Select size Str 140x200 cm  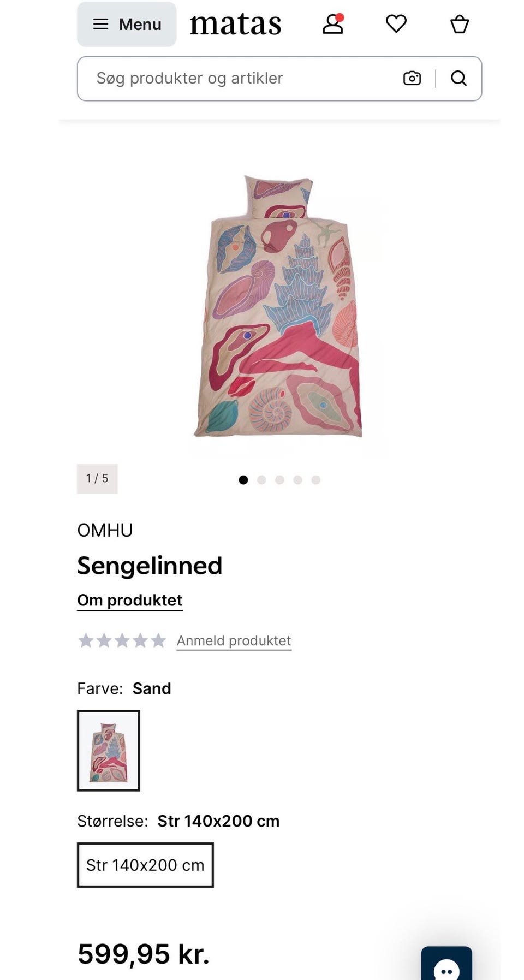coord(145,865)
